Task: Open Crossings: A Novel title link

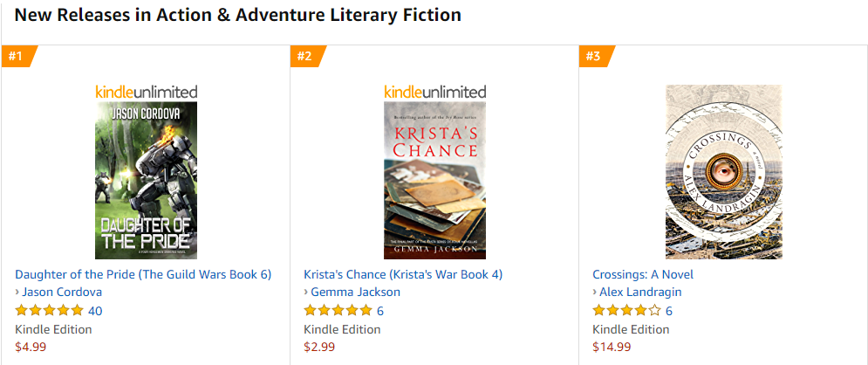Action: [643, 274]
